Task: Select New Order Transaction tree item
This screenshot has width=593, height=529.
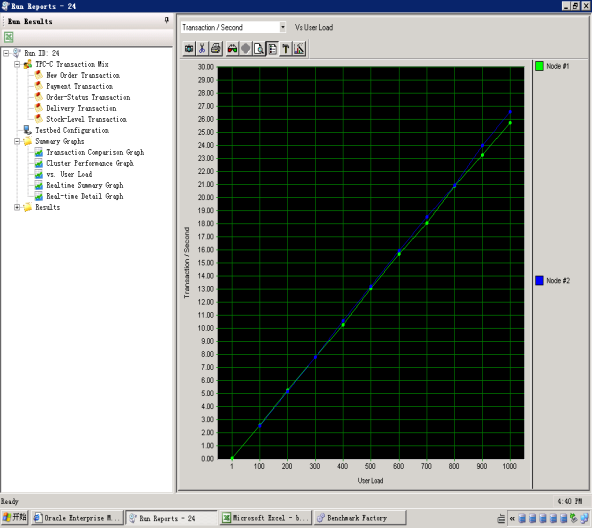Action: tap(83, 75)
